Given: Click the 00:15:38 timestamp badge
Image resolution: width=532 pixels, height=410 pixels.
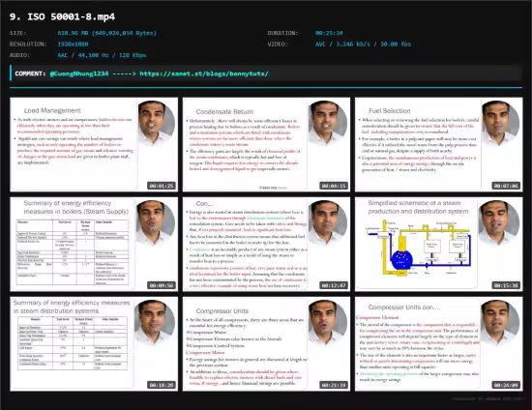Looking at the screenshot, I should [x=506, y=285].
